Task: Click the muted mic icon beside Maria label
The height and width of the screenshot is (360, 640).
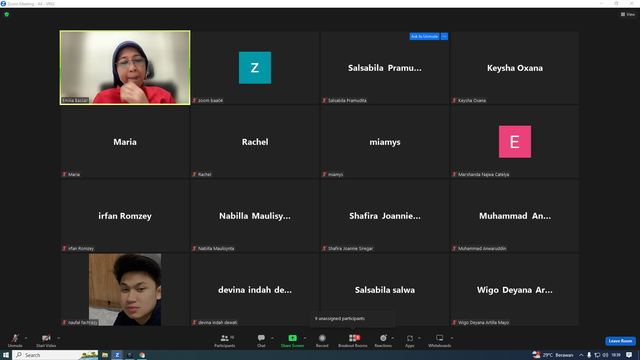Action: coord(64,174)
